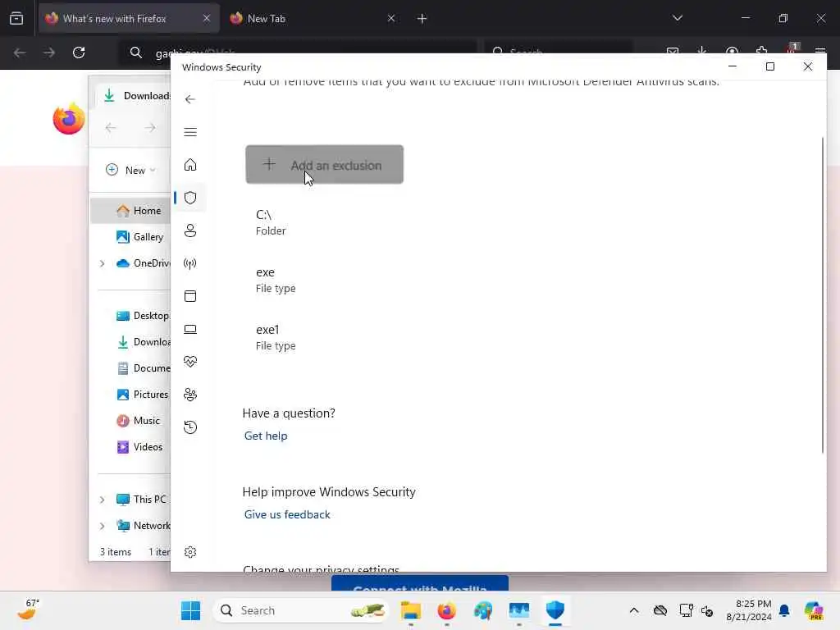
Task: Close the New Tab tab in Firefox
Action: 391,19
